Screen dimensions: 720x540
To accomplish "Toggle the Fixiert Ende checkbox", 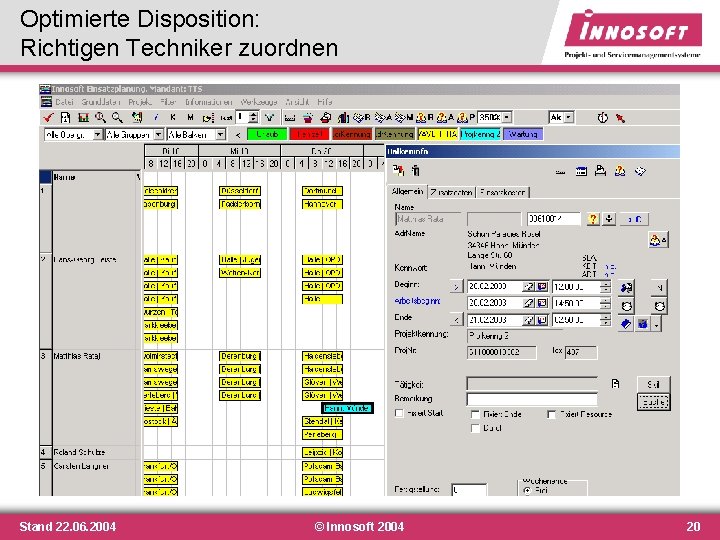I will [x=475, y=414].
